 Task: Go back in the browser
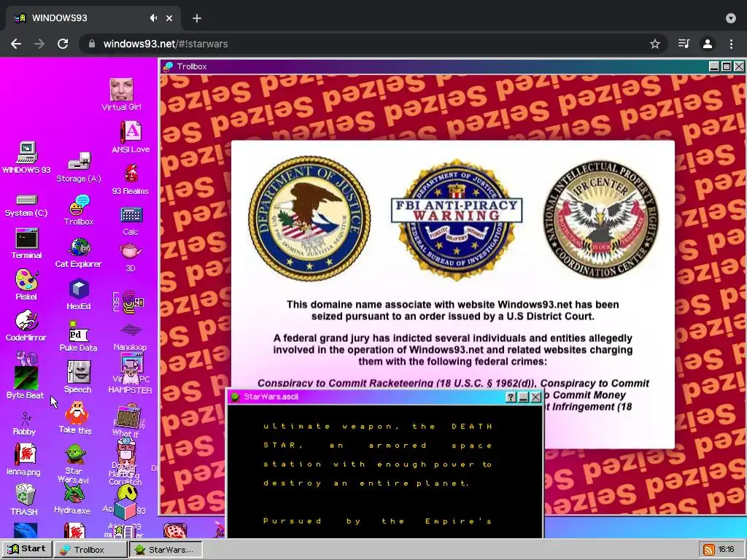[x=16, y=44]
